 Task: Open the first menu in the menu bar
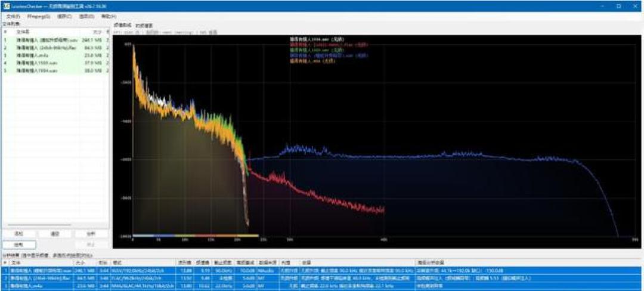point(13,17)
